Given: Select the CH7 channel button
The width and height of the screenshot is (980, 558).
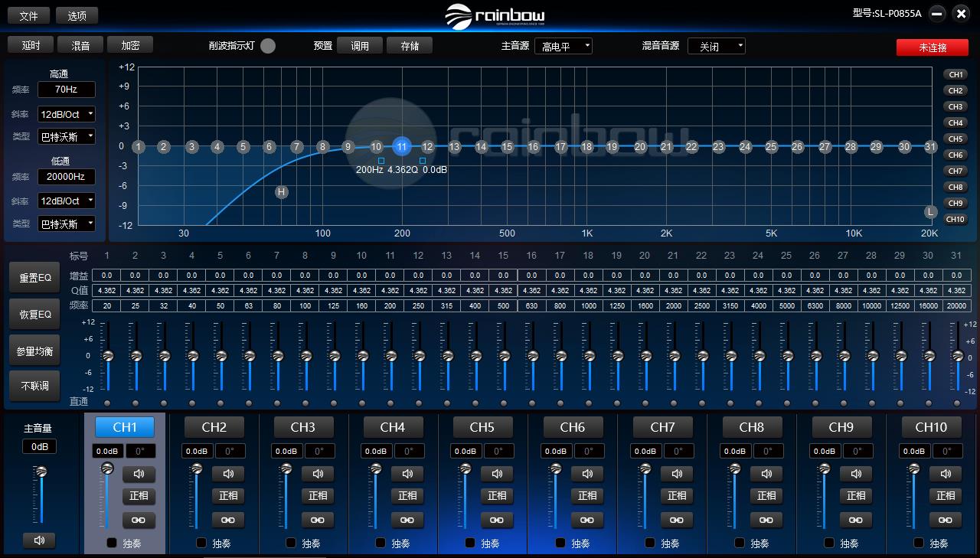Looking at the screenshot, I should pyautogui.click(x=662, y=427).
